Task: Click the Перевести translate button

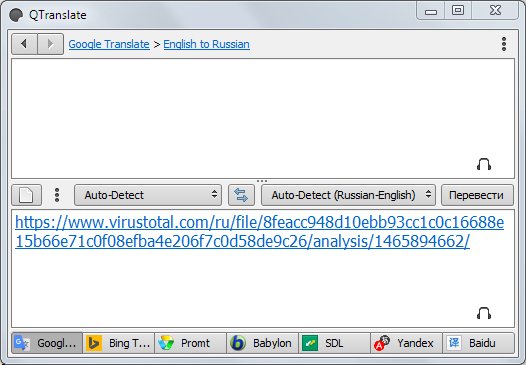Action: tap(477, 195)
